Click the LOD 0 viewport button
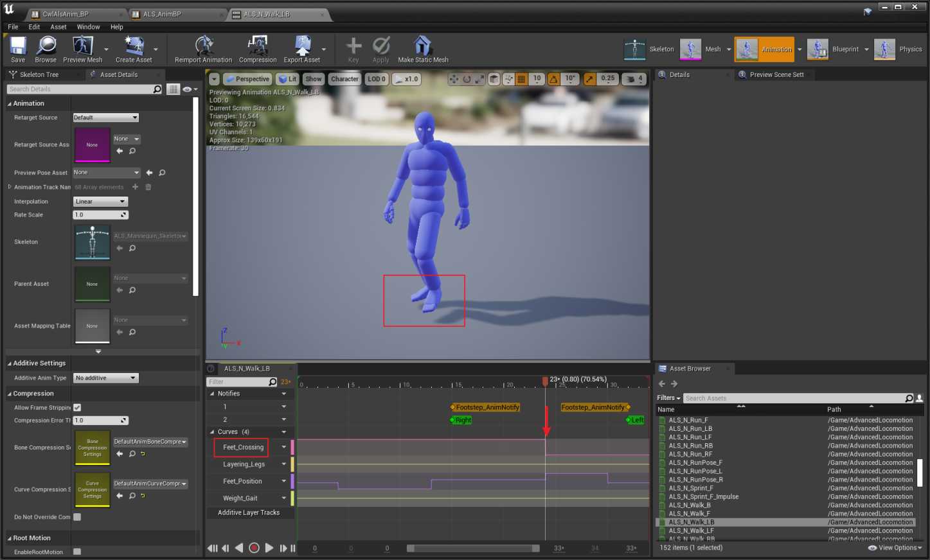 377,79
